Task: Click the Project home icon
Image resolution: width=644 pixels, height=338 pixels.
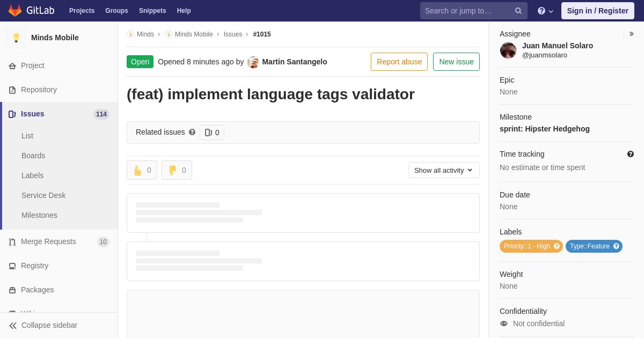Action: 12,66
